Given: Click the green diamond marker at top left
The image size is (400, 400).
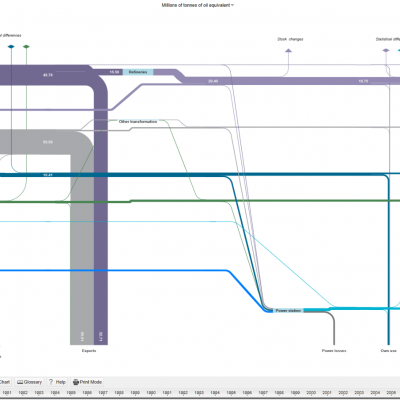Looking at the screenshot, I should 26,47.
